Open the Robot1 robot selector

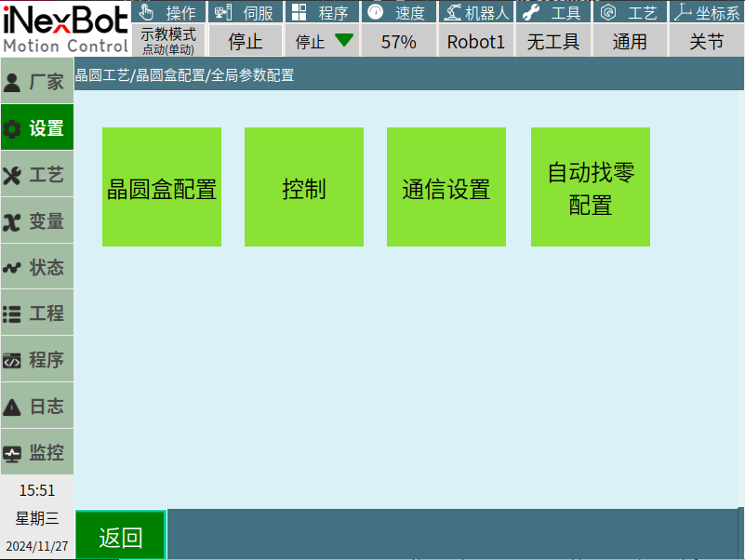(x=475, y=42)
